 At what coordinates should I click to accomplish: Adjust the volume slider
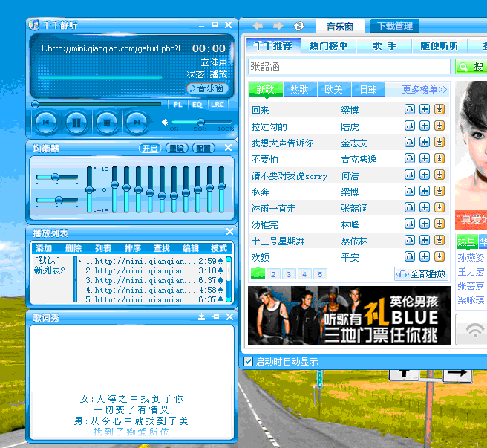pos(201,122)
